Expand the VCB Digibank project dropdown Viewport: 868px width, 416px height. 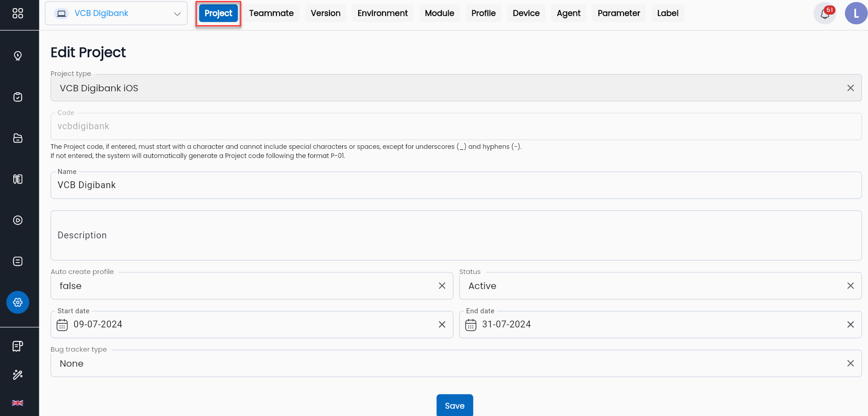pos(177,13)
